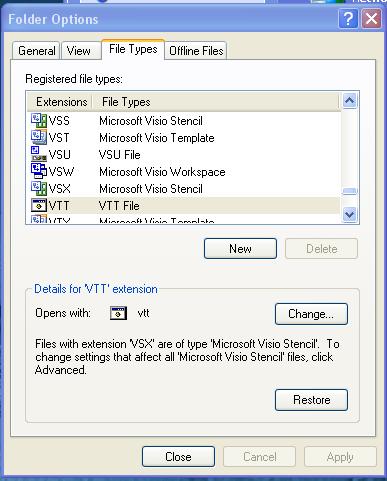Click the file list scroll down arrow

point(350,214)
